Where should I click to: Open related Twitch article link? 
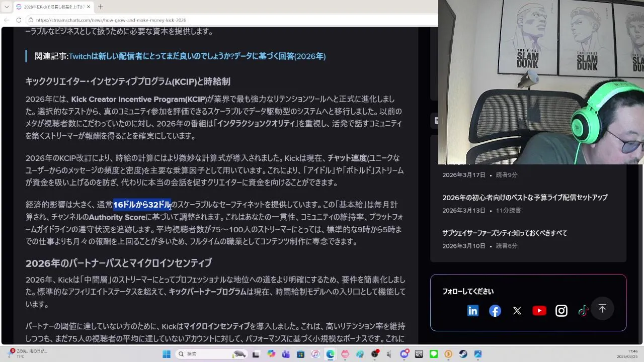click(197, 56)
